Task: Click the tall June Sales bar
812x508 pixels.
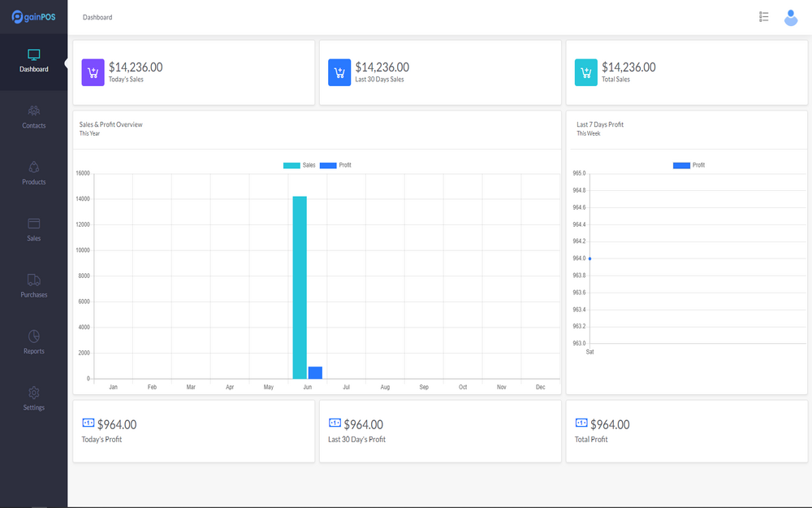Action: click(x=300, y=287)
